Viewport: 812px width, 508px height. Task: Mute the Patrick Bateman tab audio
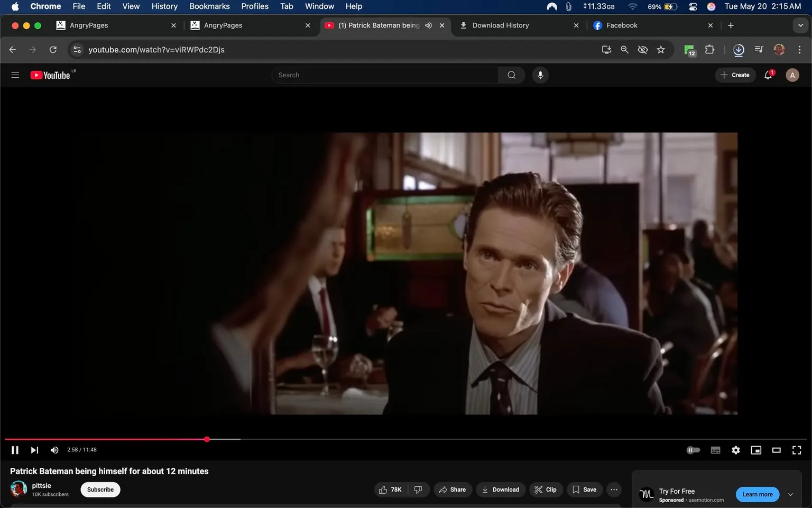[x=428, y=25]
